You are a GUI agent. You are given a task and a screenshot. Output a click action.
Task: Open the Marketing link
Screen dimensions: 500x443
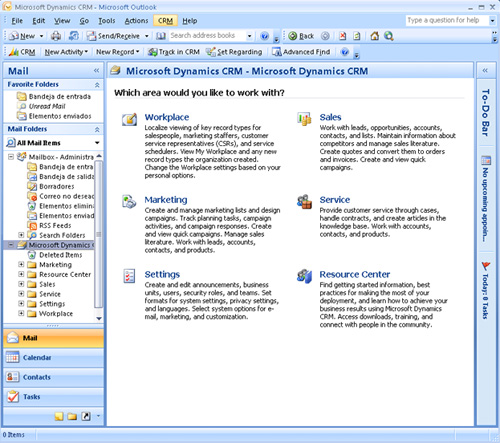[166, 200]
